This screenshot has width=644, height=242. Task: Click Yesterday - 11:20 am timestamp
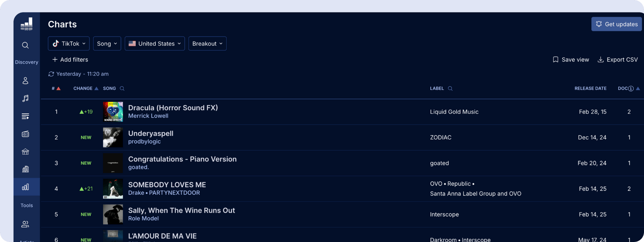point(83,74)
